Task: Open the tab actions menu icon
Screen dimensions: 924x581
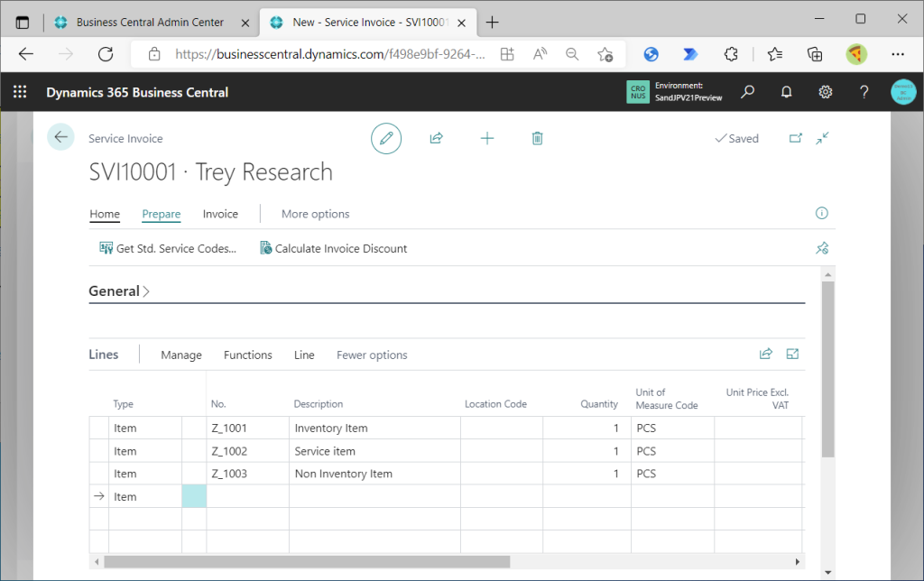Action: (x=23, y=23)
